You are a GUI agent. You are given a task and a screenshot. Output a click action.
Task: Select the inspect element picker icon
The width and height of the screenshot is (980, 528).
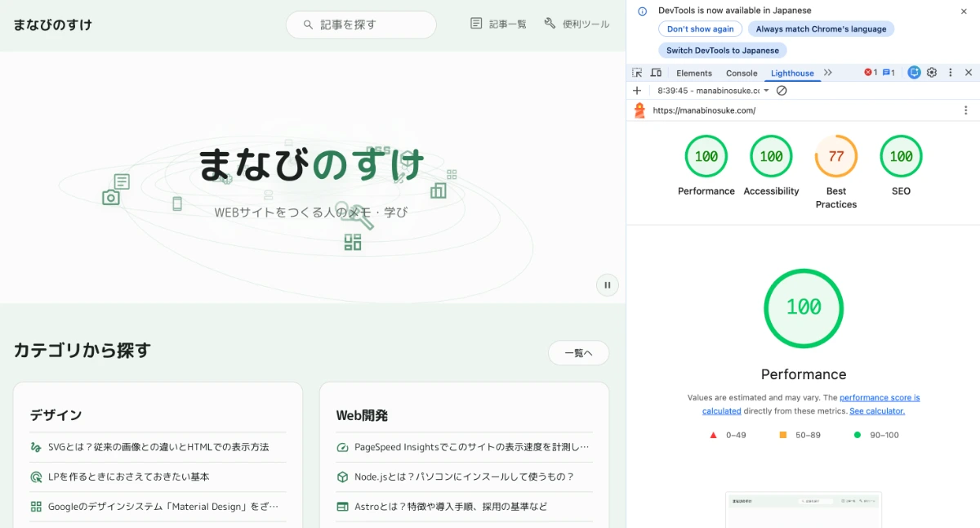637,73
